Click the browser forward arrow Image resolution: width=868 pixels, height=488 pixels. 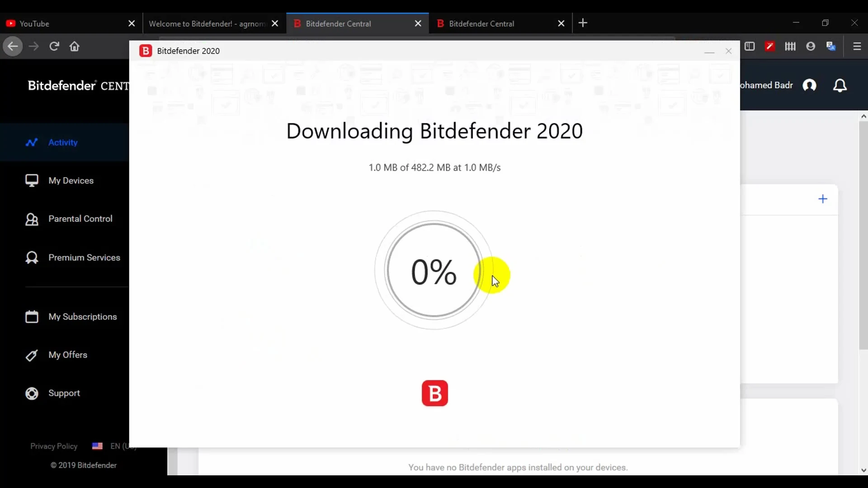coord(33,47)
